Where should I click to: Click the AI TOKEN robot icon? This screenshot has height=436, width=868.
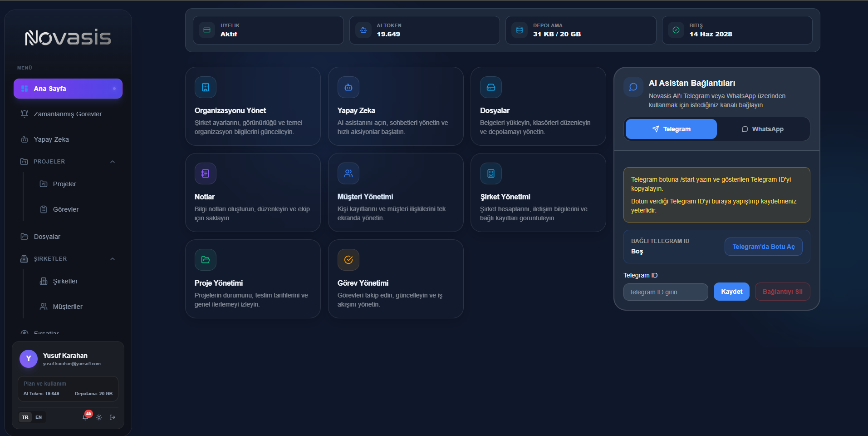coord(363,30)
